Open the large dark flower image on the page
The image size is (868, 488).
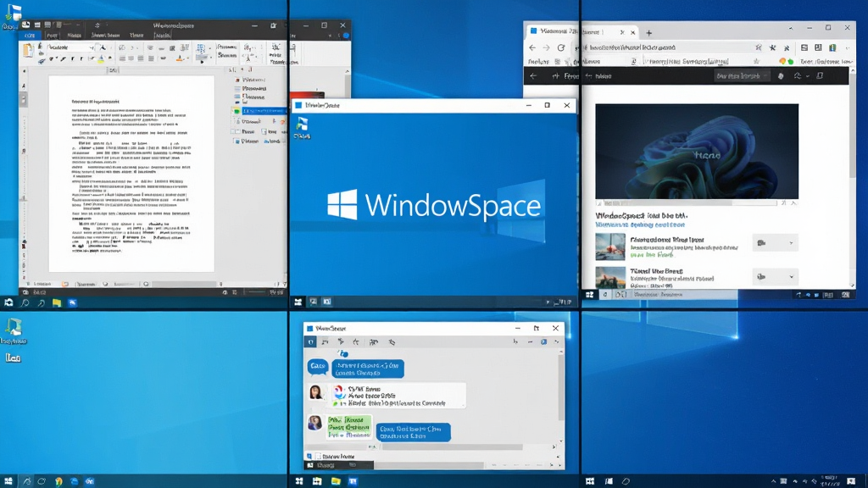(697, 151)
